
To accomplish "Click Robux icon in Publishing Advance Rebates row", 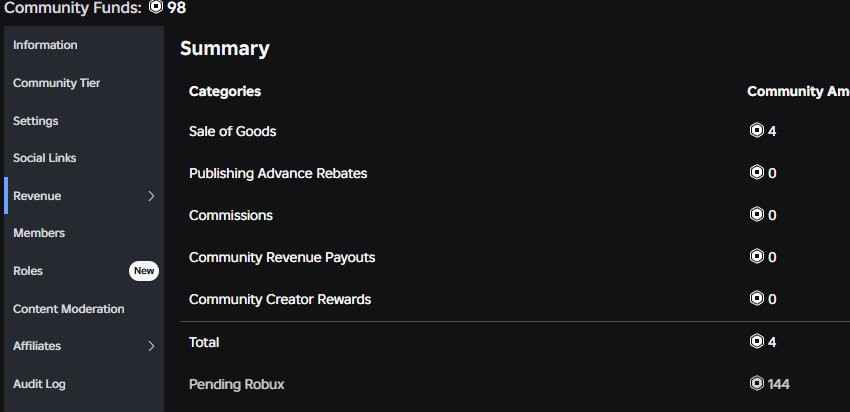I will (757, 172).
